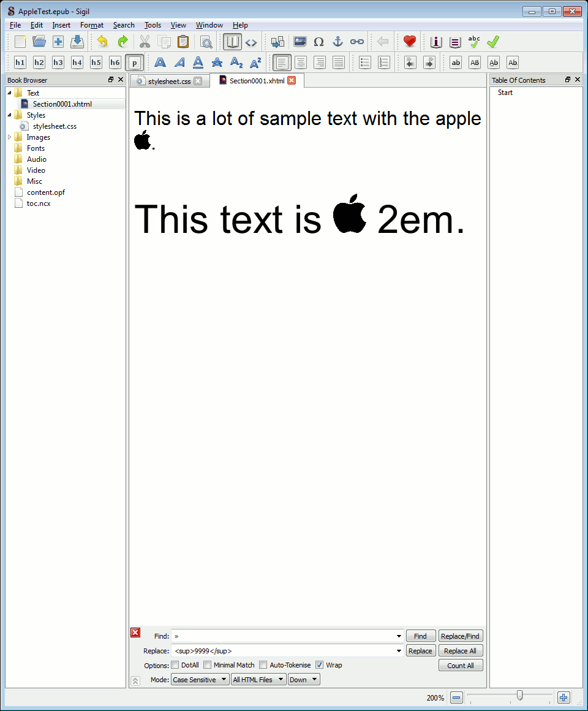Image resolution: width=588 pixels, height=711 pixels.
Task: Close the Section0001.xhtml tab
Action: tap(292, 80)
